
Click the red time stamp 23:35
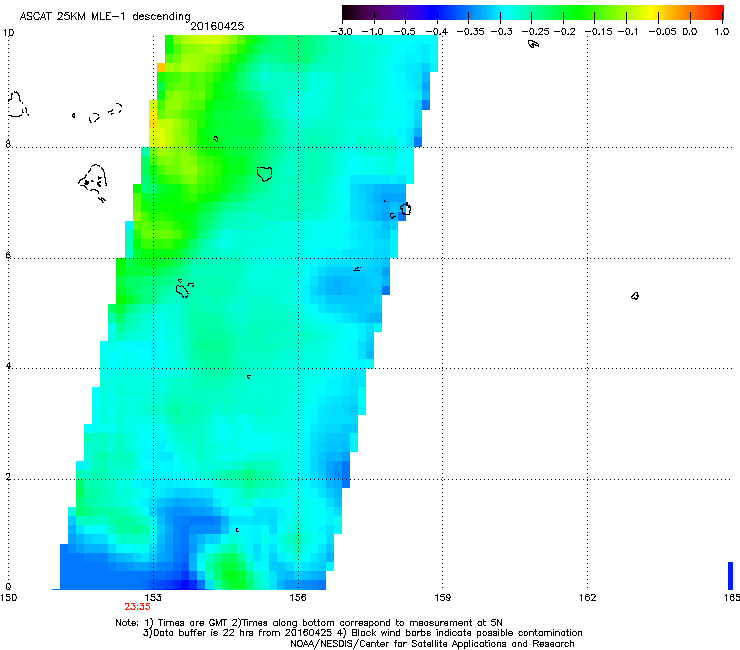(x=137, y=607)
